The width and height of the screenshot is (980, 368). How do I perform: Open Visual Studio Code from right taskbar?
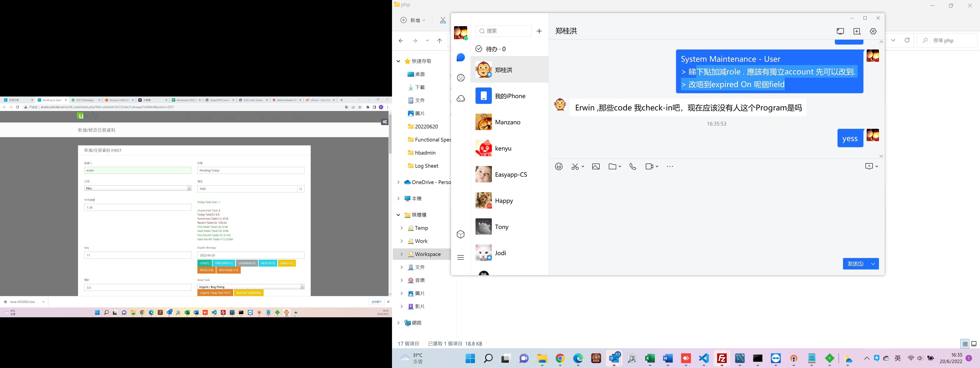coord(704,358)
